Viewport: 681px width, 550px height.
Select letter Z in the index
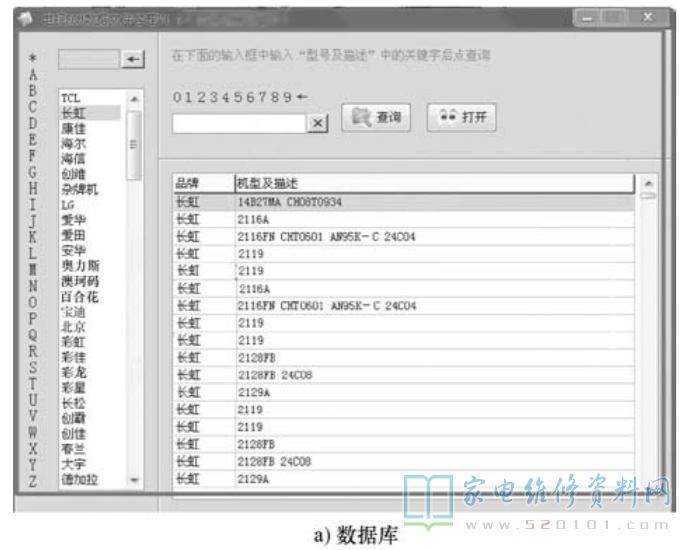[33, 481]
